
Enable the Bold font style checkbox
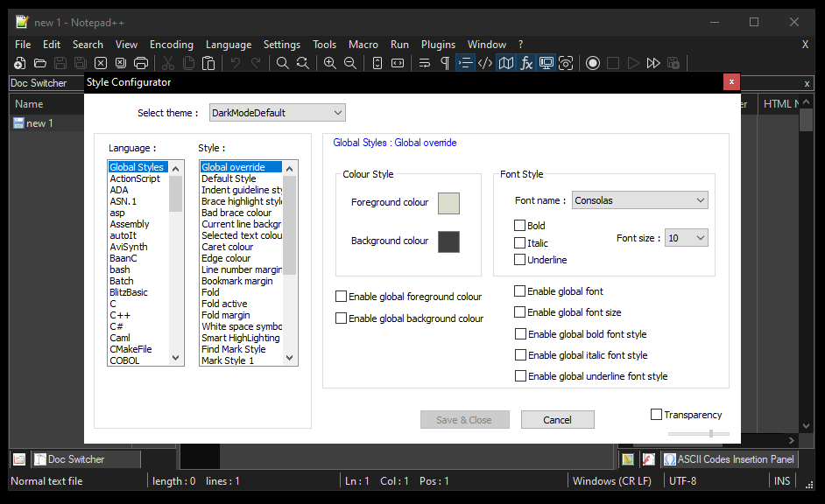point(520,225)
